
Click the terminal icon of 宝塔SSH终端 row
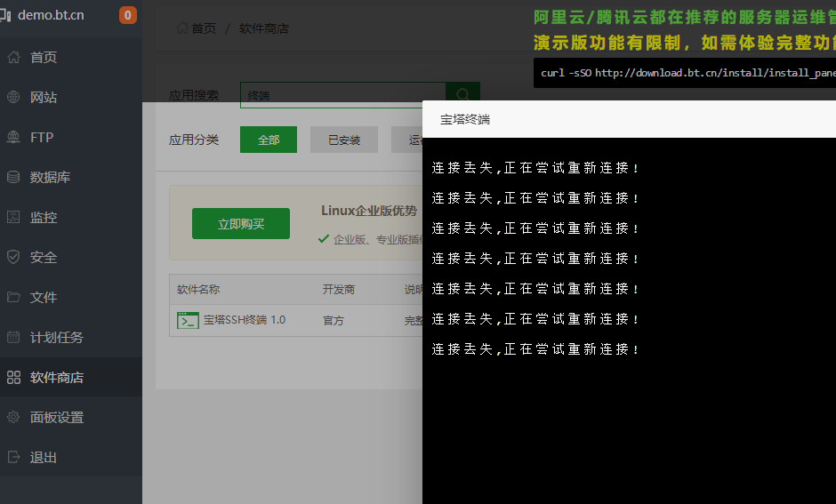[x=188, y=320]
